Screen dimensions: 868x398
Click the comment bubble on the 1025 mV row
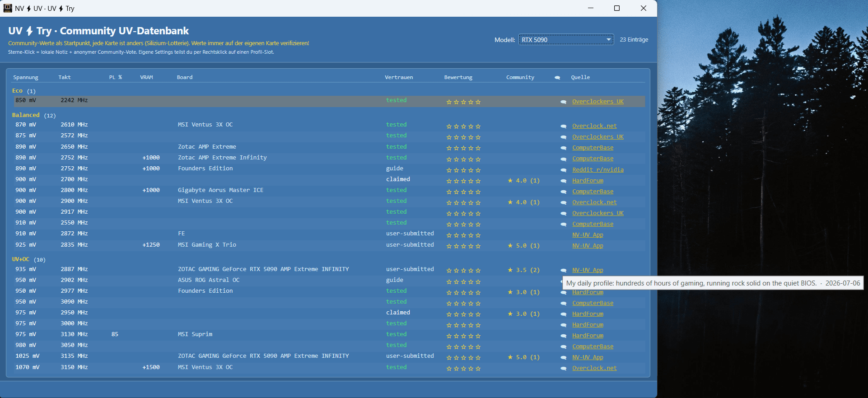pos(563,358)
